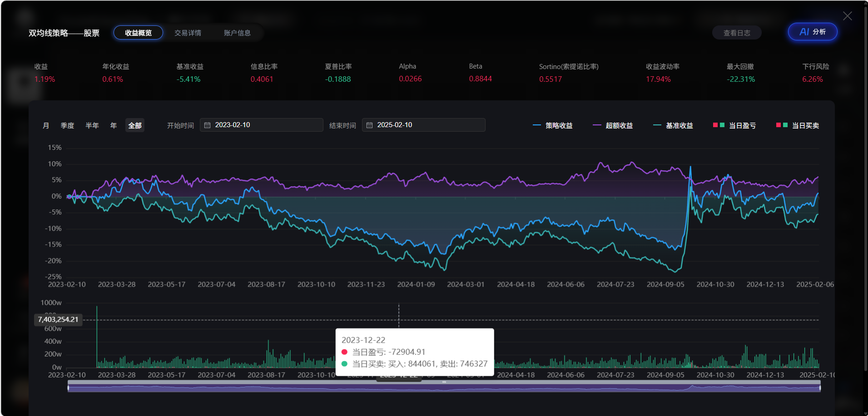Image resolution: width=868 pixels, height=416 pixels.
Task: Switch to the 收益概览 tab
Action: 138,33
